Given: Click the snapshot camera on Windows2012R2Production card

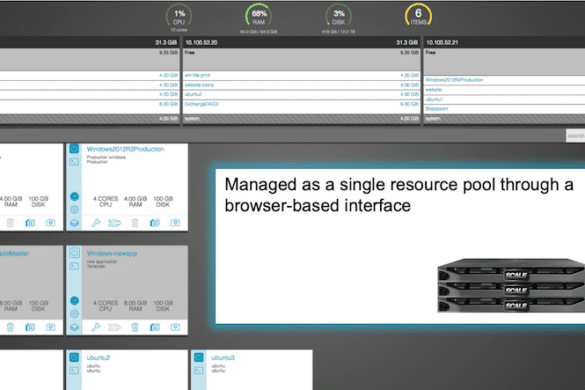Looking at the screenshot, I should tap(175, 223).
